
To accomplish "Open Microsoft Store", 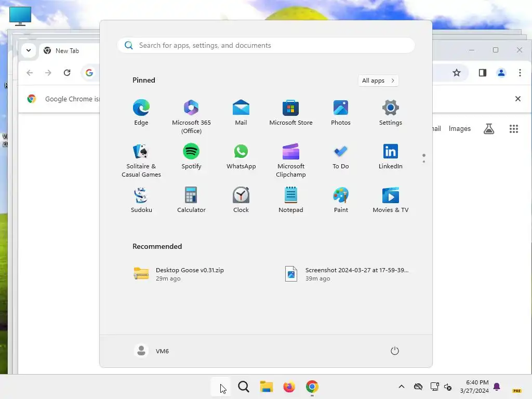I will (x=291, y=113).
